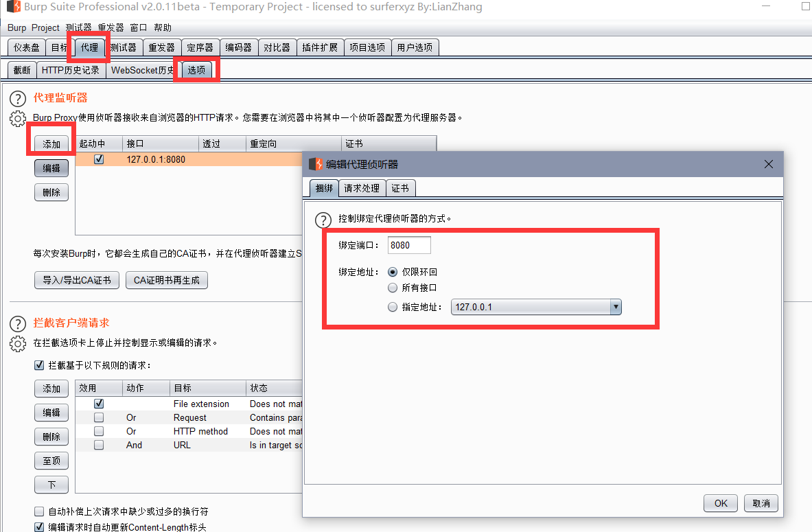Click the 导入/导出CA证书 button

click(x=77, y=280)
